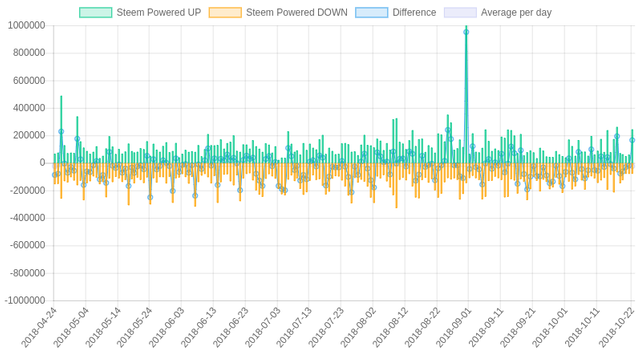
Task: Select the y-axis label 0
Action: point(43,163)
